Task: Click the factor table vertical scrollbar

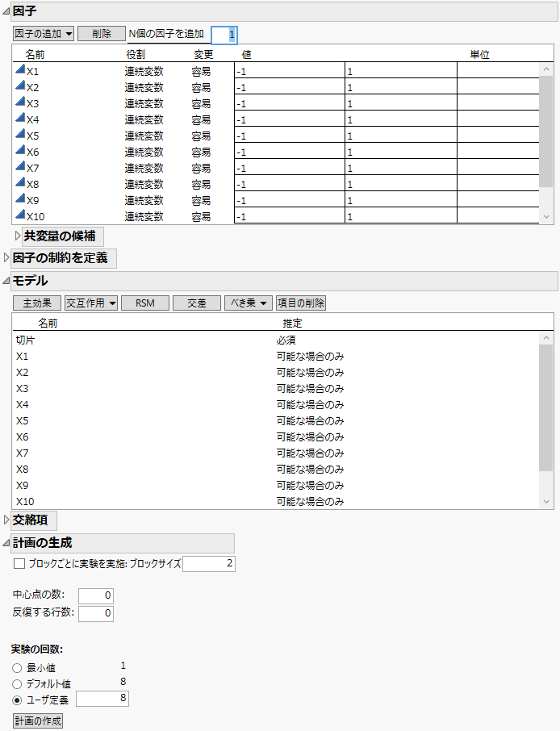Action: pos(546,132)
